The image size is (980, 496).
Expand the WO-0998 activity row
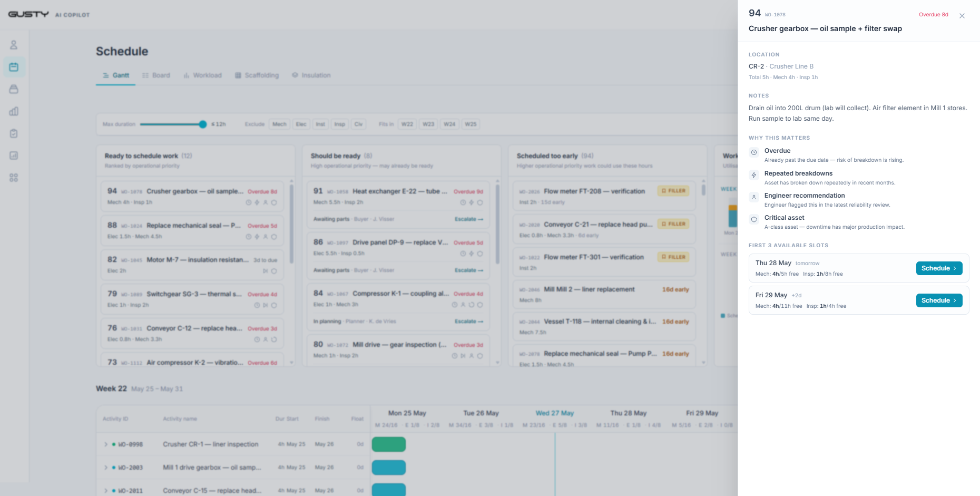click(x=106, y=444)
